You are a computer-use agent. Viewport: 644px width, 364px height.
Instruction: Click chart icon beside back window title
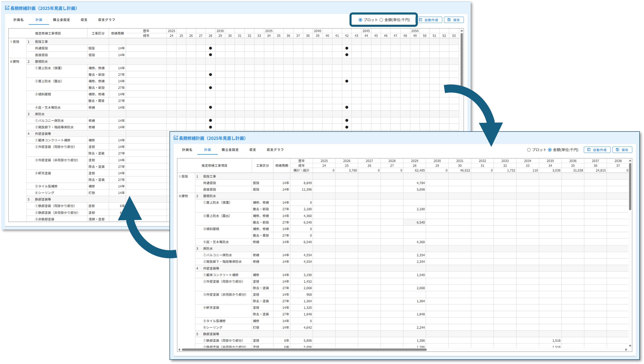(7, 8)
